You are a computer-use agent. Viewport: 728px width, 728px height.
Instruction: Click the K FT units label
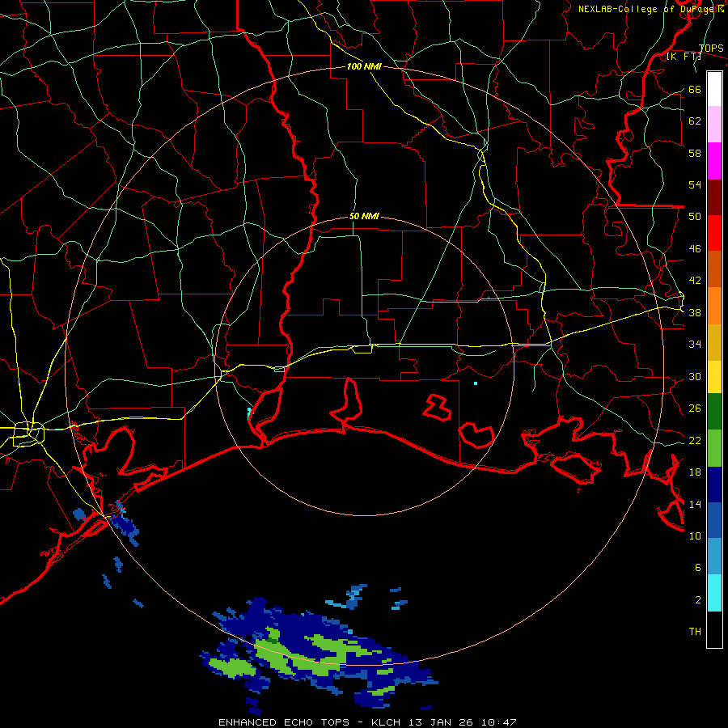[684, 57]
